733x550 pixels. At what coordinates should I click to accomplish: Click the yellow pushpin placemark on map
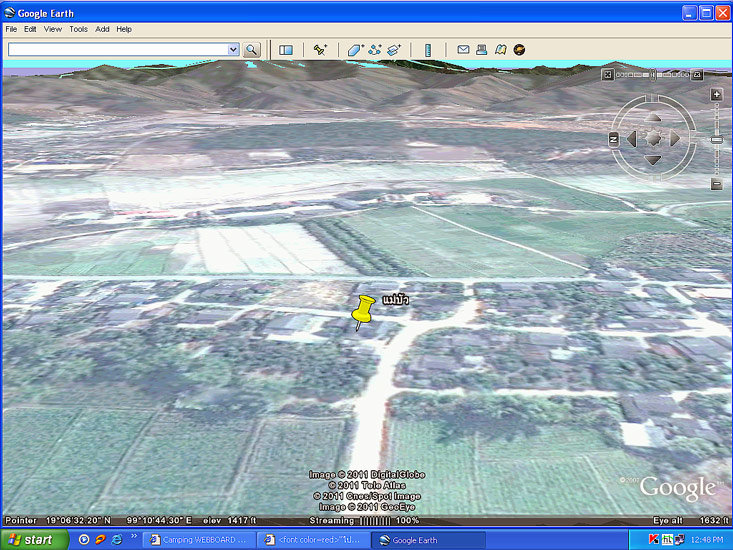(x=362, y=308)
